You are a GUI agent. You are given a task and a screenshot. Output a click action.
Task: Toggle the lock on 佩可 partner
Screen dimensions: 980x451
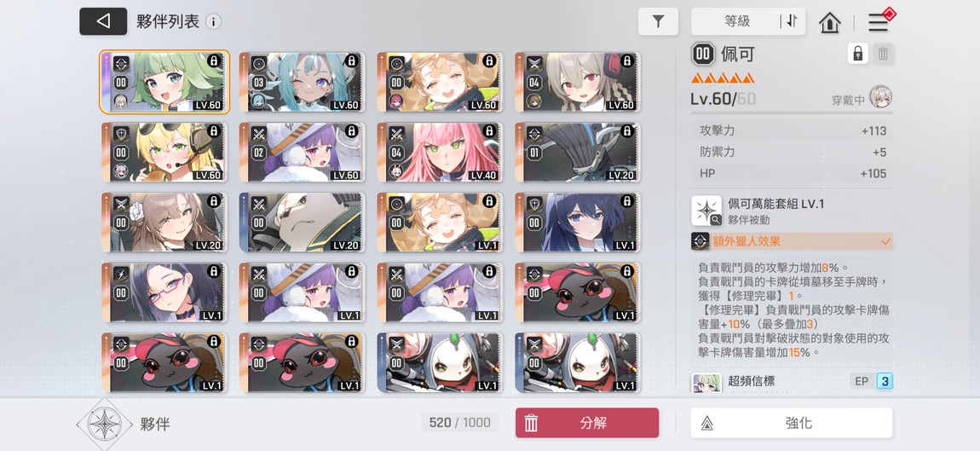[857, 54]
